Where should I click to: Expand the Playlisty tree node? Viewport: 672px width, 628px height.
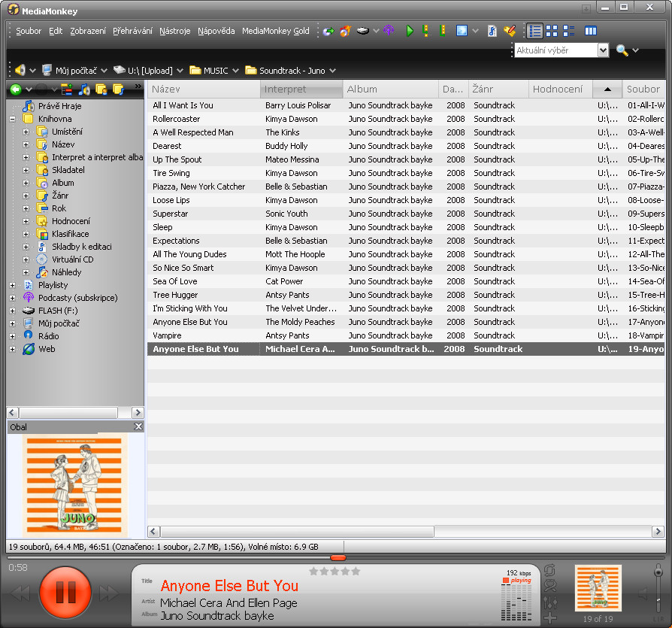[x=13, y=285]
